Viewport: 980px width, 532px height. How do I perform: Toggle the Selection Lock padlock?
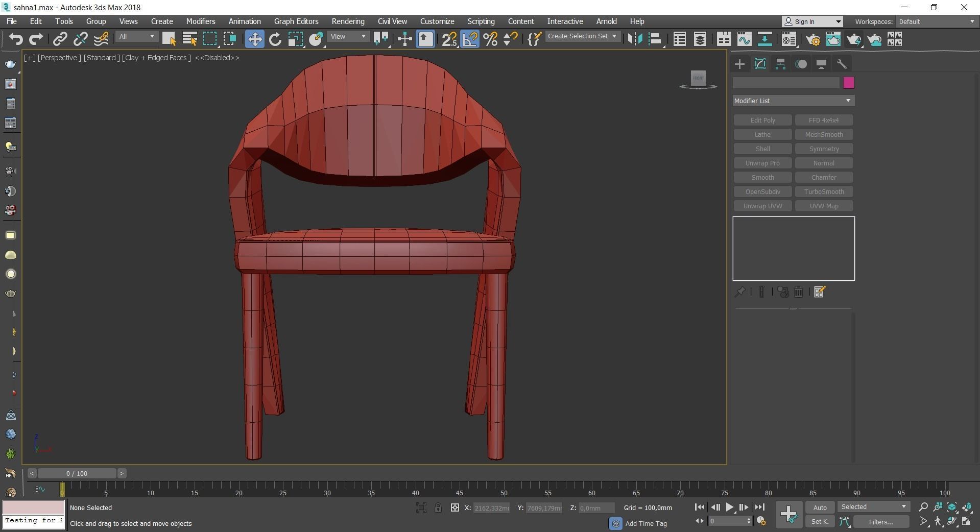click(438, 508)
